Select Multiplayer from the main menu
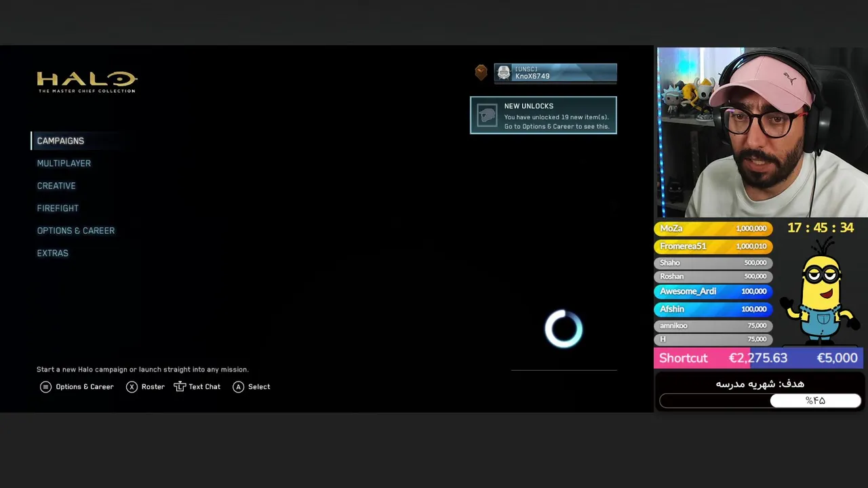This screenshot has height=488, width=868. pos(64,163)
